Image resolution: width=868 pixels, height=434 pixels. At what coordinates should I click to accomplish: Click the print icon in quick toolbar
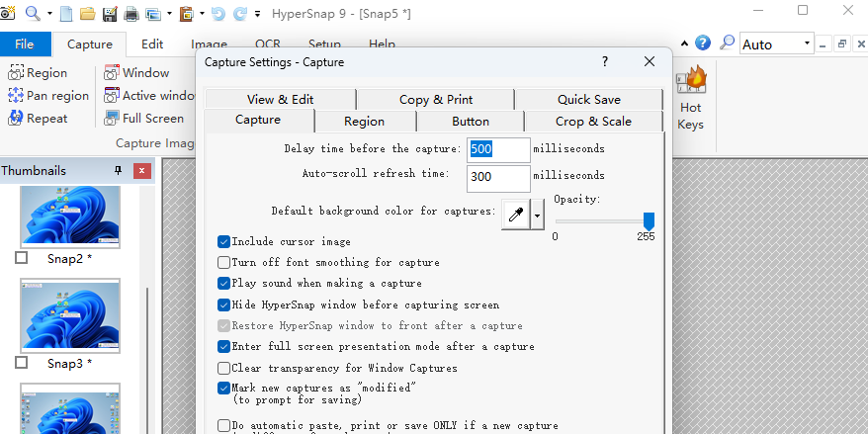coord(130,14)
